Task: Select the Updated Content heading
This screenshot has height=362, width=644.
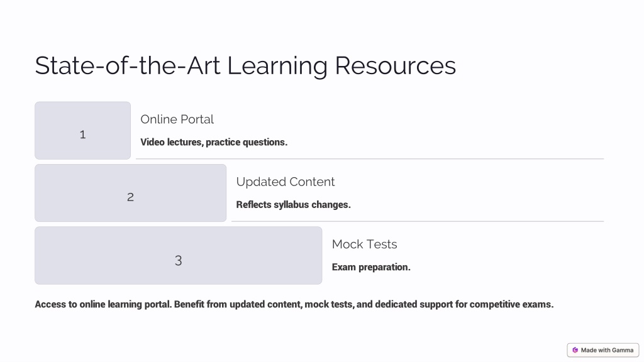Action: click(x=286, y=182)
